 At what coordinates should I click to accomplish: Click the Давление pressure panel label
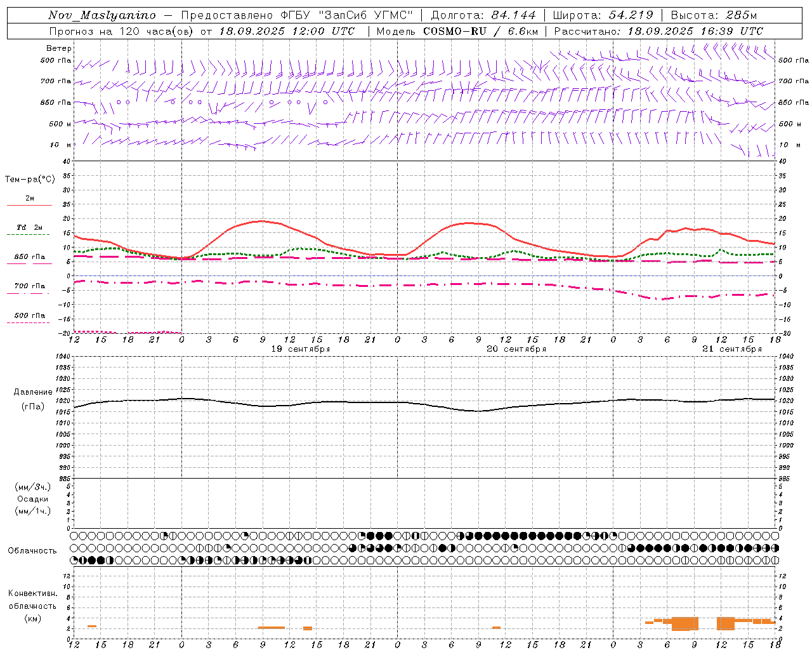click(32, 392)
